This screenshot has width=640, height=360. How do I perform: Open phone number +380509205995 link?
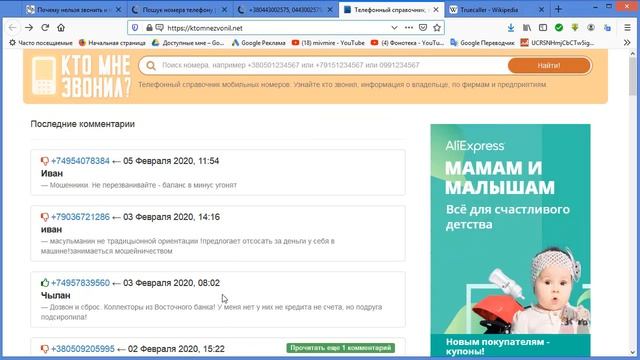coord(83,349)
